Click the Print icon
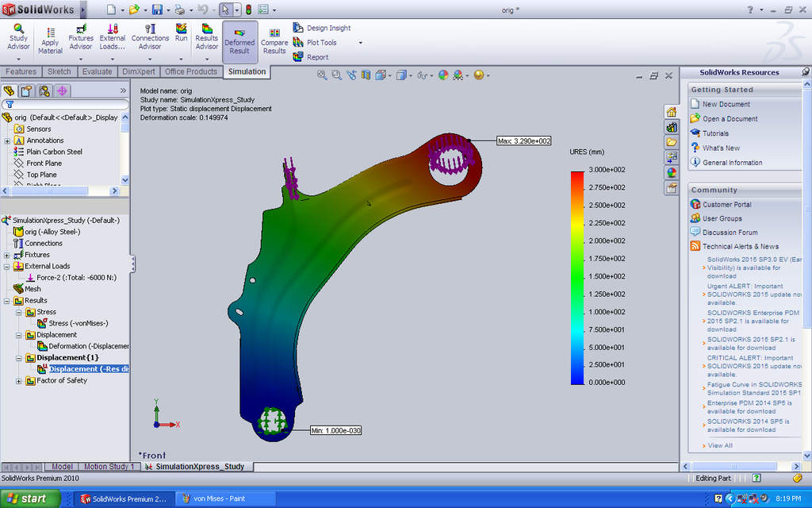812x508 pixels. pyautogui.click(x=180, y=10)
